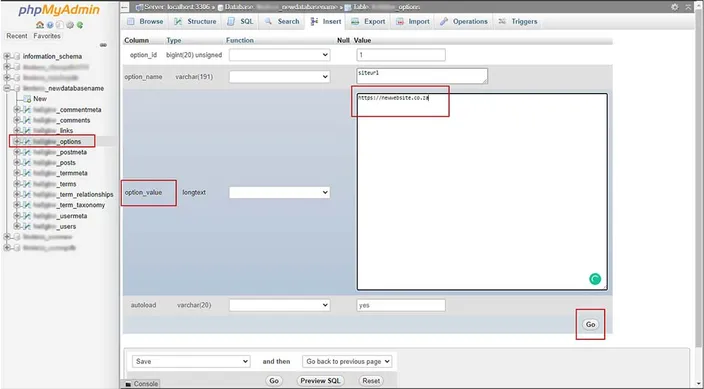
Task: Click the option_id value field
Action: click(x=401, y=55)
